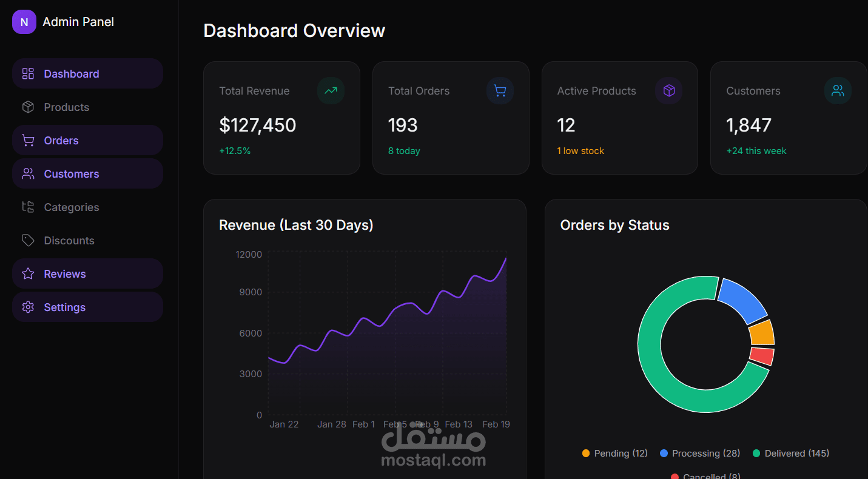The image size is (868, 479).
Task: Click the Reviews star icon in sidebar
Action: 28,273
